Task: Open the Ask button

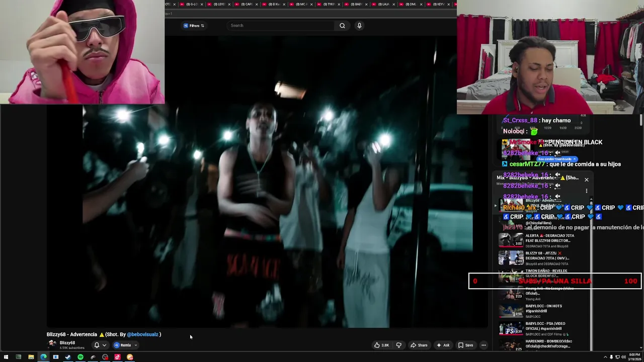Action: tap(443, 345)
